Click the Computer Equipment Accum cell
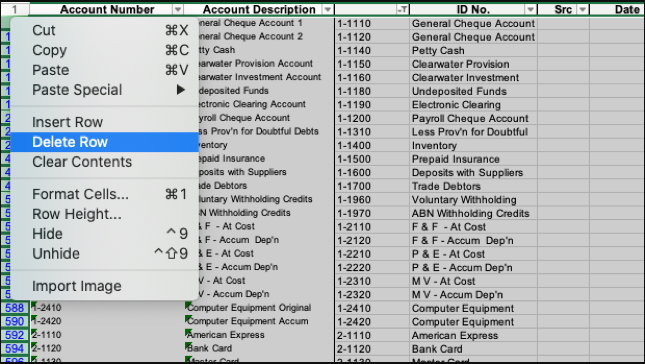Screen dimensions: 645x364 [259, 321]
